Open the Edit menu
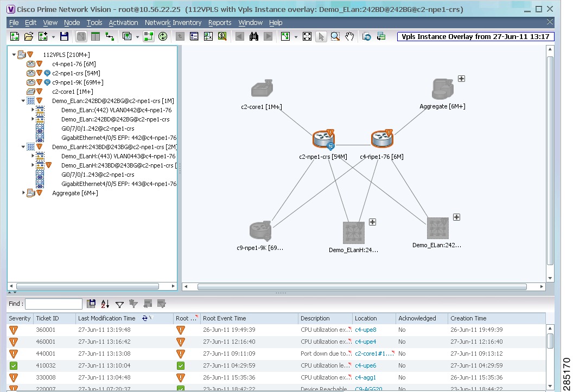This screenshot has height=392, width=573. [x=31, y=23]
